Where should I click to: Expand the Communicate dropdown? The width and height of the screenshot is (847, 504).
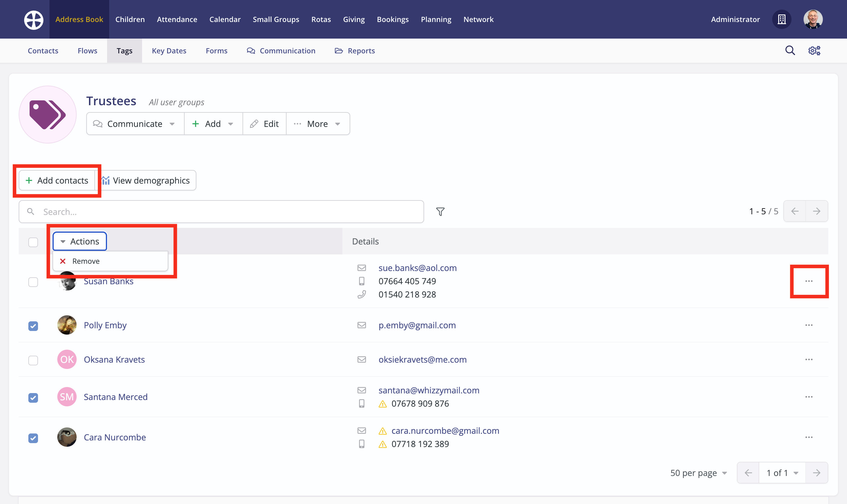(135, 124)
